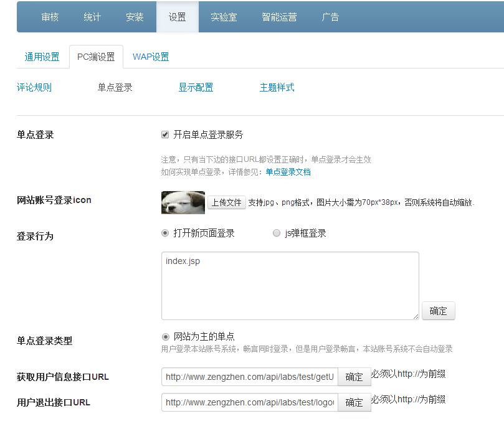
Task: Open the 广告 menu item
Action: click(x=330, y=17)
